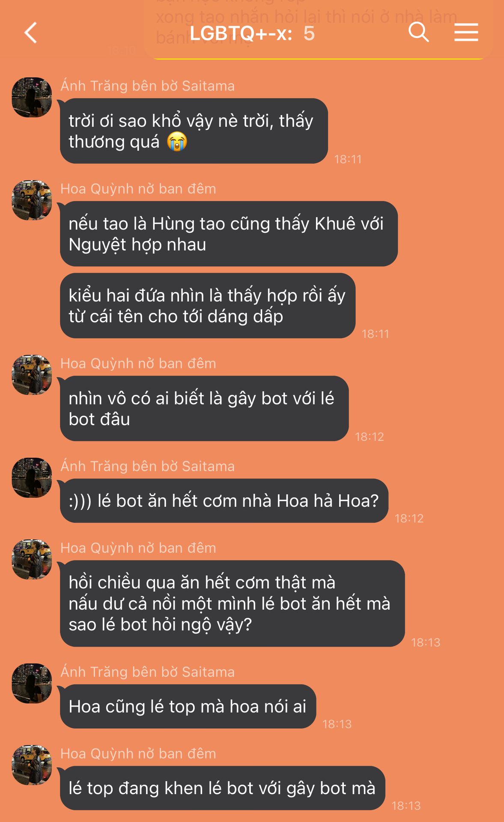
Task: Tap the message 'nếu tao là Hùng' bubble
Action: (x=229, y=234)
